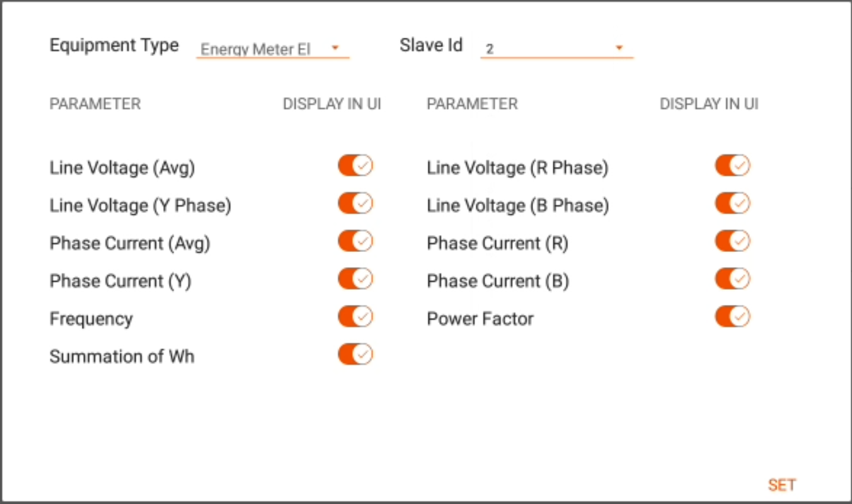
Task: Disable Line Voltage (B Phase) display
Action: (x=732, y=203)
